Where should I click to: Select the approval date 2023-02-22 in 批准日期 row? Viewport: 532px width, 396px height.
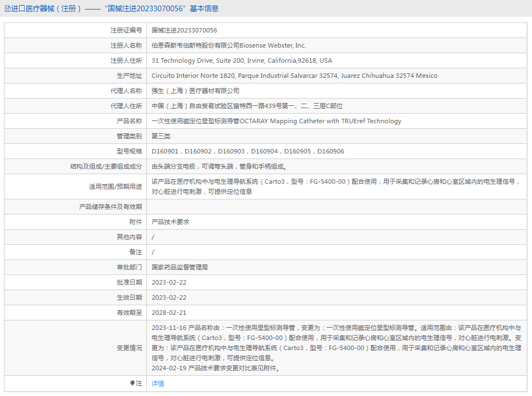(x=169, y=282)
